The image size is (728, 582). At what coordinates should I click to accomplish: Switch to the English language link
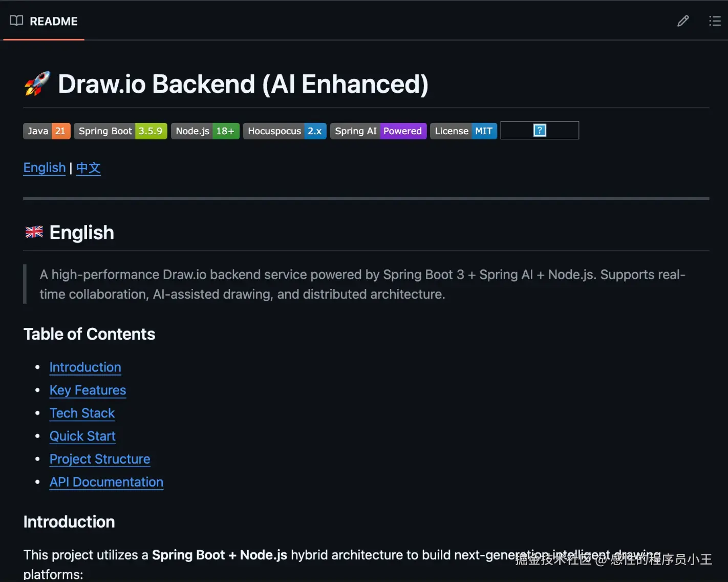(45, 168)
